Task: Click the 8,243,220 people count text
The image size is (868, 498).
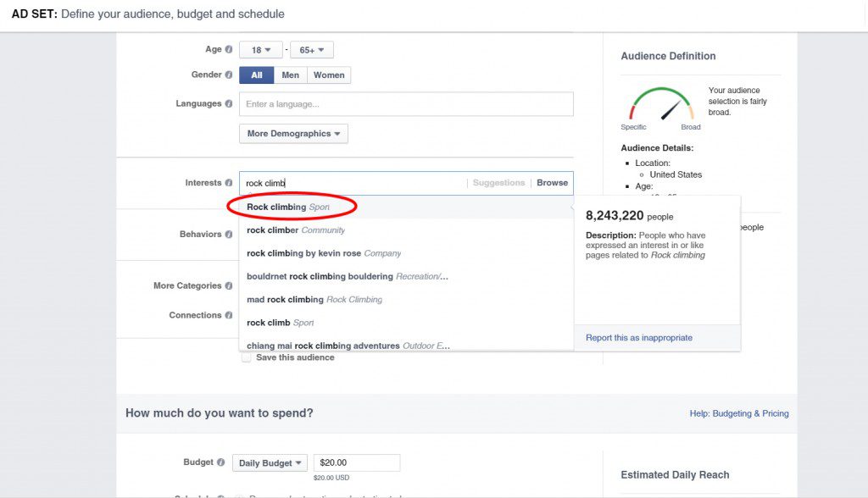Action: [x=630, y=216]
